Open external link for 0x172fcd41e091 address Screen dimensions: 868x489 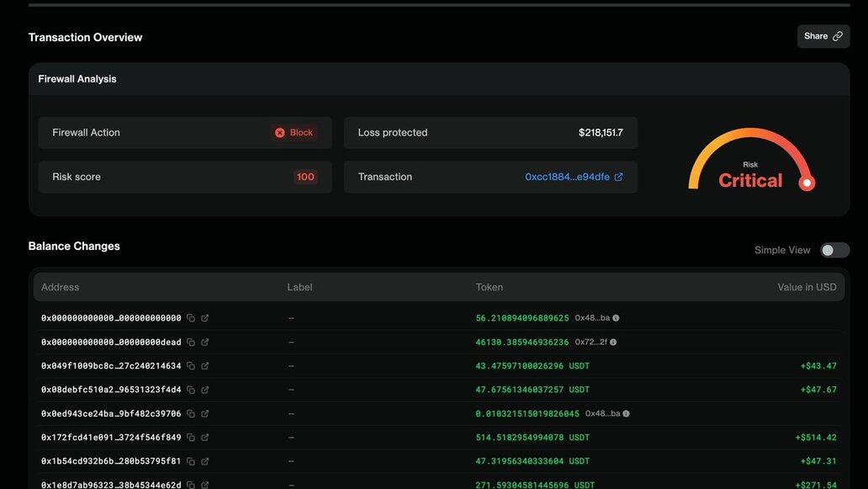pos(204,438)
